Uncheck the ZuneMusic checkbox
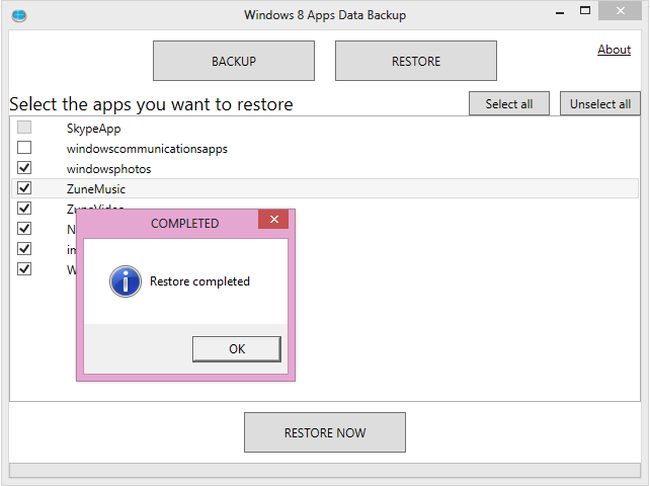This screenshot has width=650, height=486. coord(24,188)
